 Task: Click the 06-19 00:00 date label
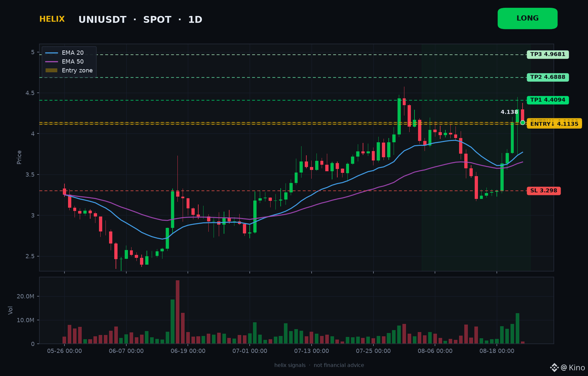pos(188,351)
